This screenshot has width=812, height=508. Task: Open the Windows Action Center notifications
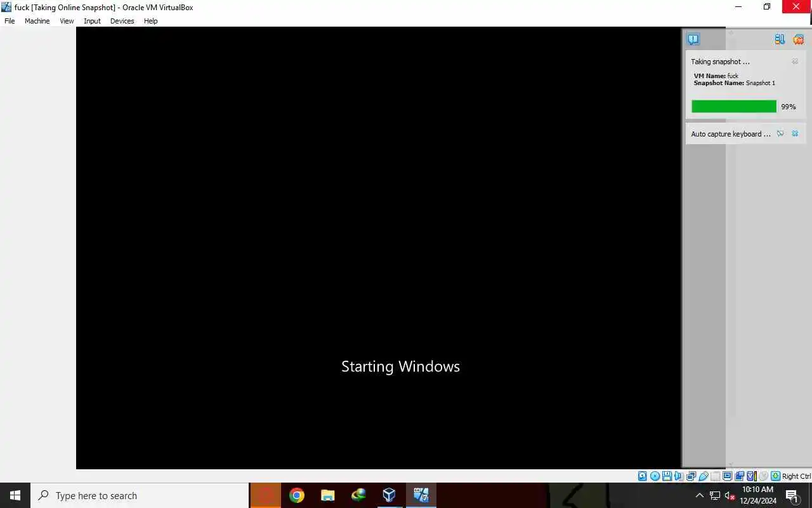792,495
